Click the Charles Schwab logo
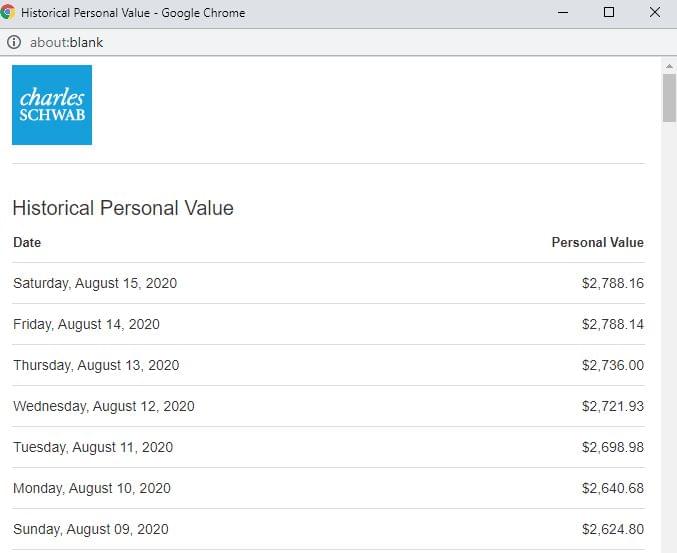677x553 pixels. click(x=52, y=105)
